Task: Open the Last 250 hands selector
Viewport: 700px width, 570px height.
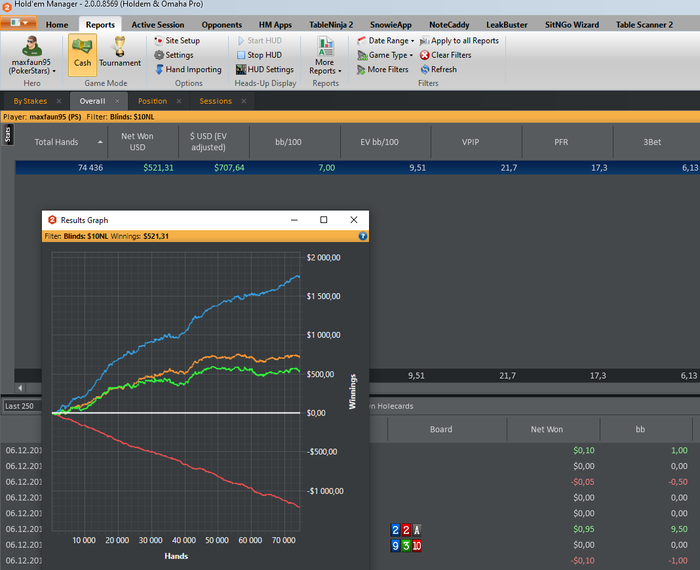Action: pos(21,406)
